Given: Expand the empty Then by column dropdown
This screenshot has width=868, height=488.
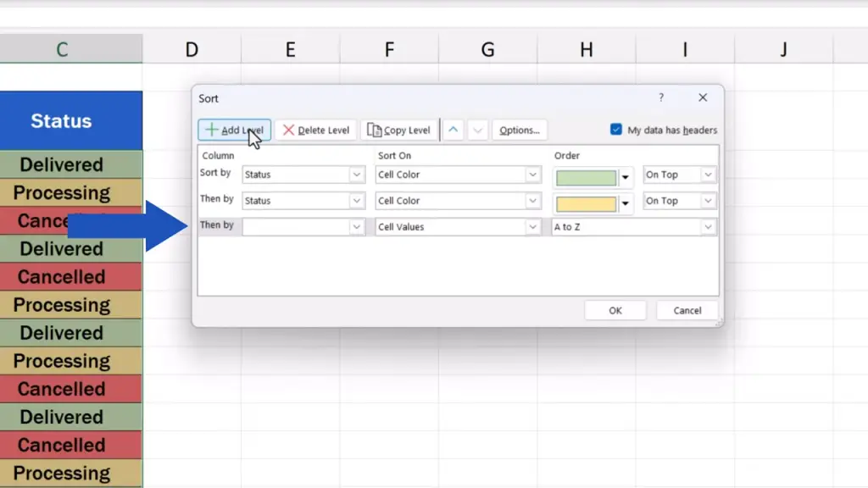Looking at the screenshot, I should 357,227.
